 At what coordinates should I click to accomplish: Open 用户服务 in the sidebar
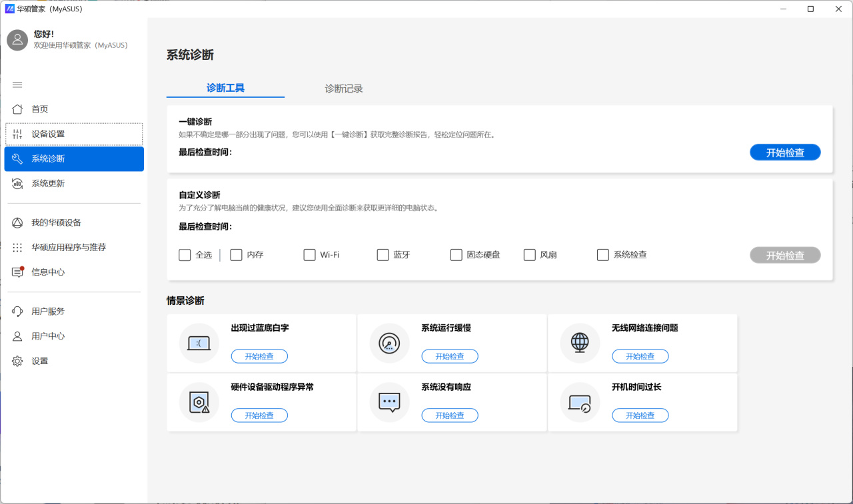coord(74,311)
